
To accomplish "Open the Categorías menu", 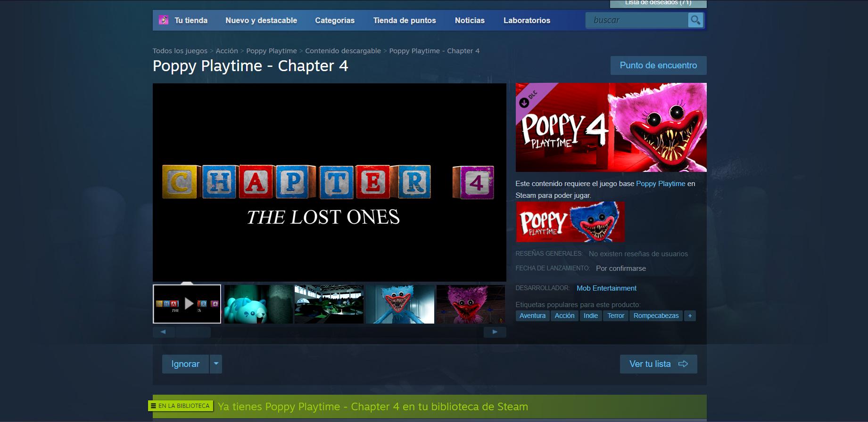I will coord(335,20).
